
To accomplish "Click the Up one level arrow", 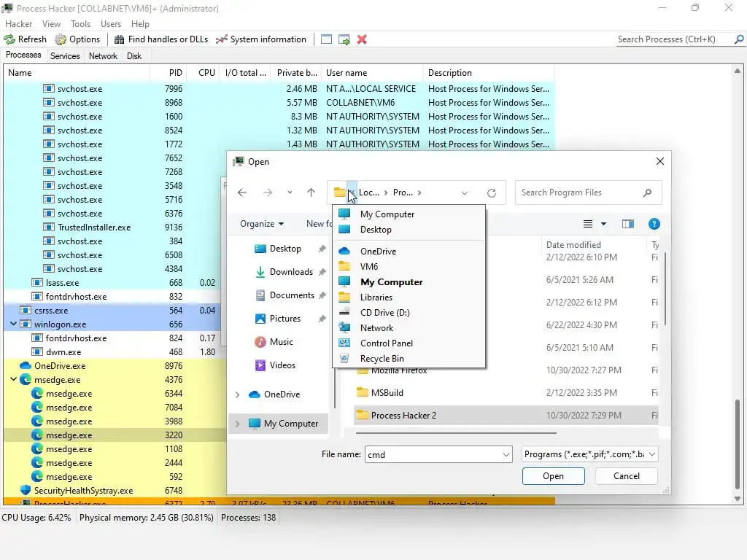I will pos(311,192).
